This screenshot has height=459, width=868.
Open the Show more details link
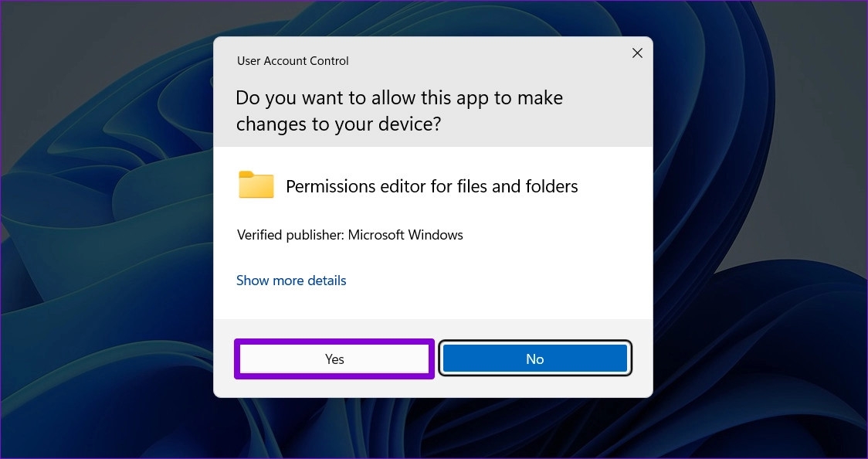pyautogui.click(x=291, y=280)
